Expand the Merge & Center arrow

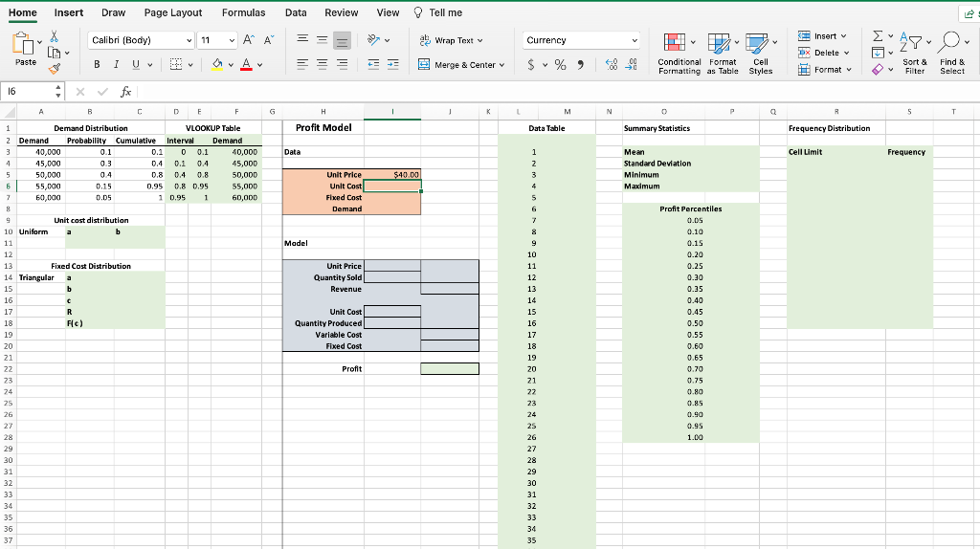click(x=501, y=65)
